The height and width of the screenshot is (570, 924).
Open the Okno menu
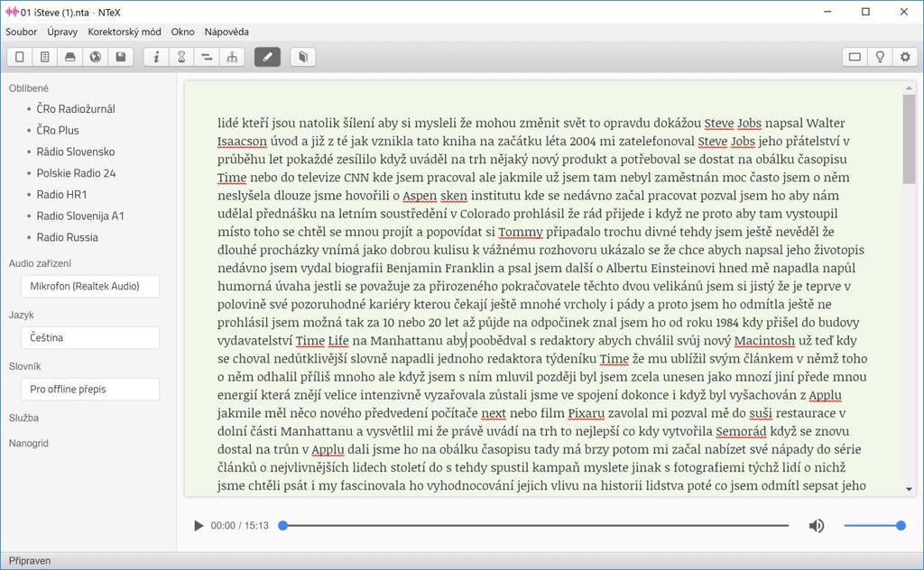pyautogui.click(x=182, y=32)
